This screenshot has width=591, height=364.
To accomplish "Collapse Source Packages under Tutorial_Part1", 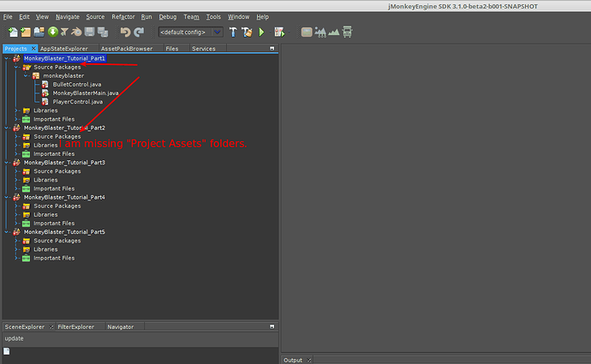I will coord(16,67).
